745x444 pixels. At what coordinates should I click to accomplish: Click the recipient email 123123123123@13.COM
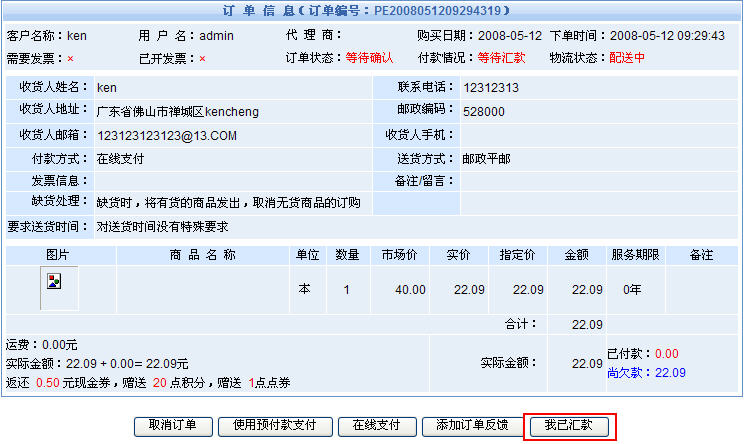(x=166, y=135)
